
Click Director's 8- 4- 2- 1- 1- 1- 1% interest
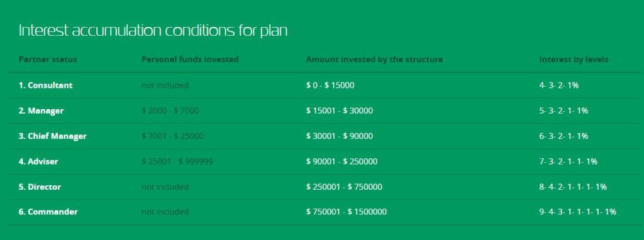pos(573,187)
